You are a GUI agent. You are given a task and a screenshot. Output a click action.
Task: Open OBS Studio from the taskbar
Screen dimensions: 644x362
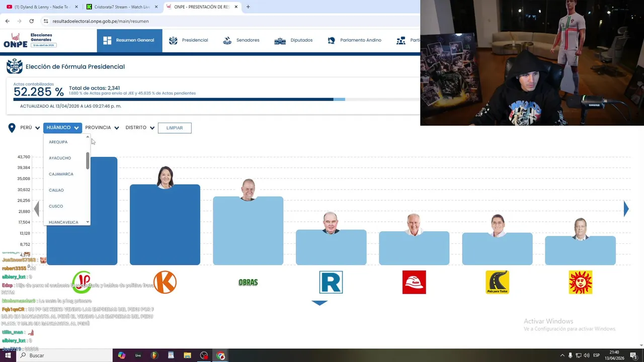click(204, 355)
